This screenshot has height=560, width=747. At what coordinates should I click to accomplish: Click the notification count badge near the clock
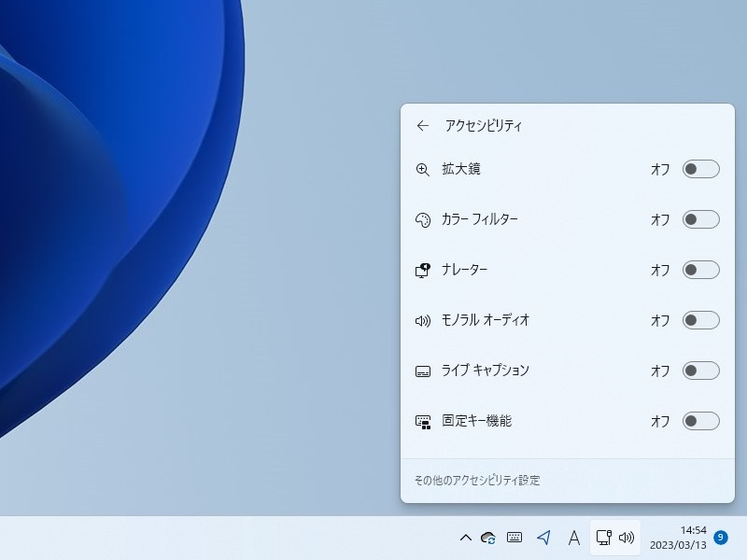pyautogui.click(x=719, y=539)
